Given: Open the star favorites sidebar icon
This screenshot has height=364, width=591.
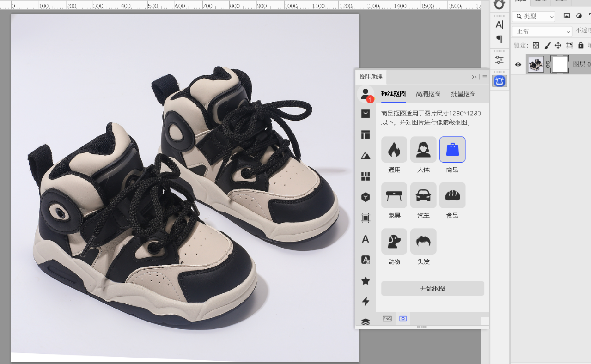Looking at the screenshot, I should coord(366,281).
